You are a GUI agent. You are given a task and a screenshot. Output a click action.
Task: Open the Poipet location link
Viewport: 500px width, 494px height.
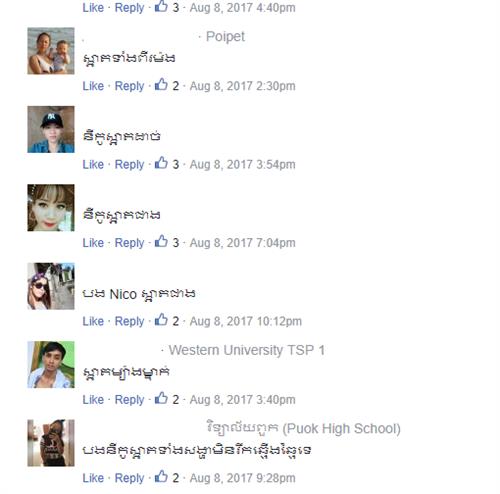click(225, 37)
